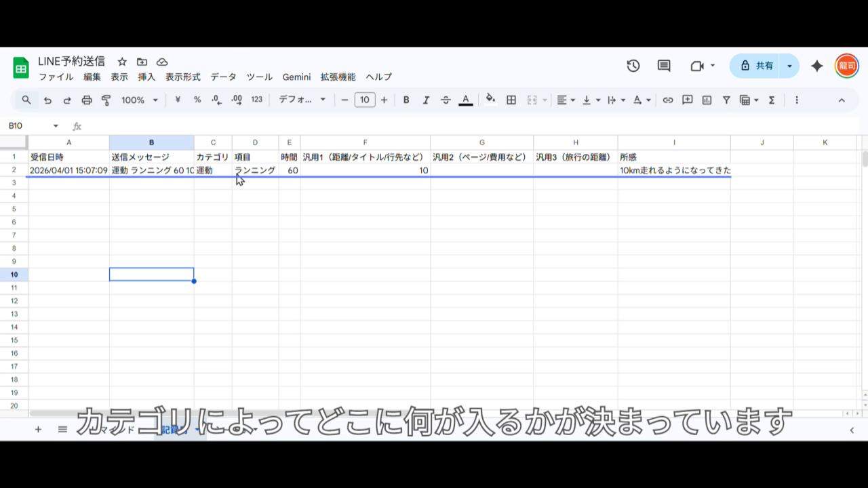Click the font size input field

coord(364,100)
